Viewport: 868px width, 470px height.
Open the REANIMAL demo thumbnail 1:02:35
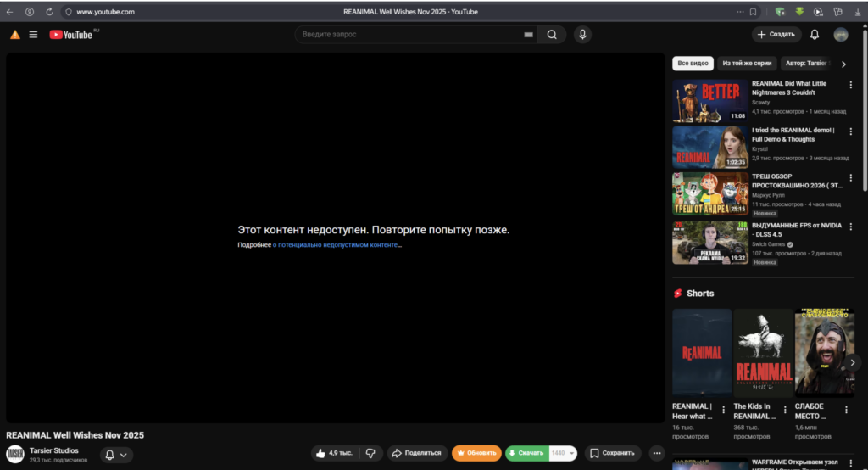710,147
